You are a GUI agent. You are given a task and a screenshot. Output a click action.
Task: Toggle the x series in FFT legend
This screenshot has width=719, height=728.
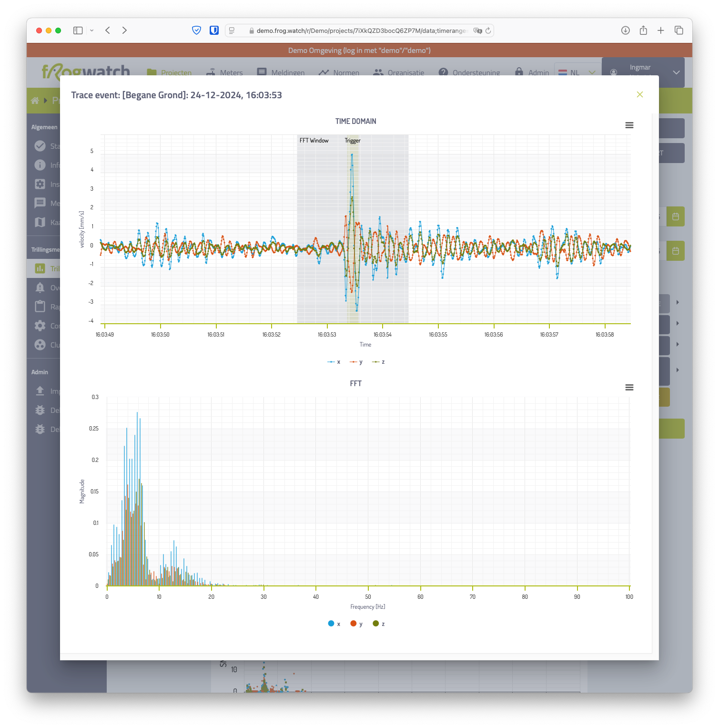334,624
